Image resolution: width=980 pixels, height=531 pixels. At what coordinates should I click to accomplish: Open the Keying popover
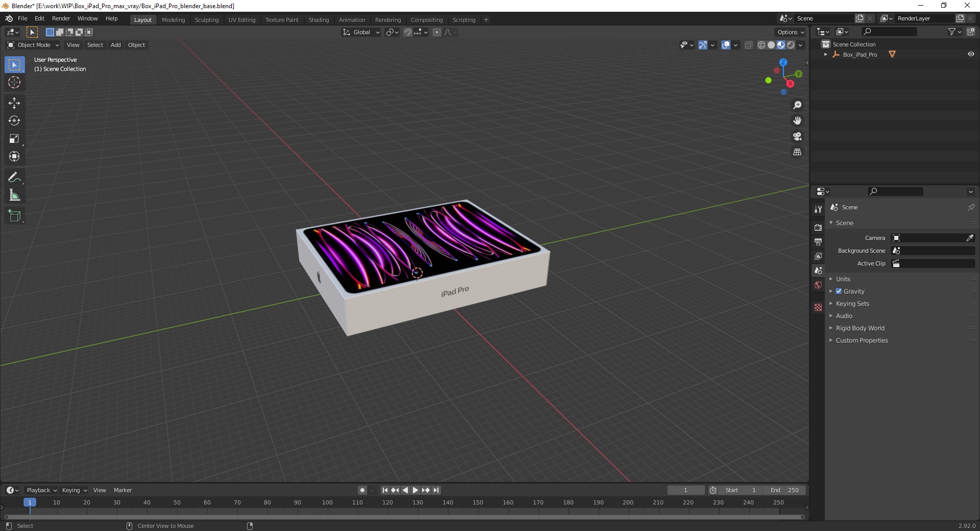coord(74,490)
